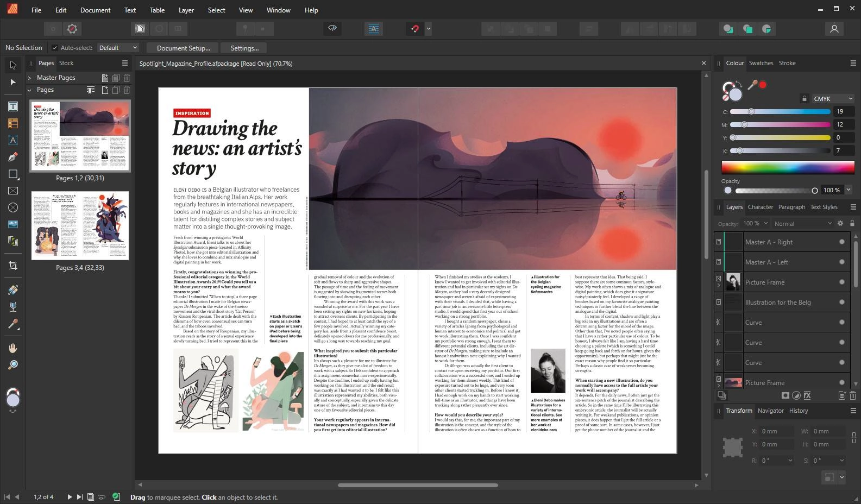Click the Cyan slider handle
Screen dimensions: 861x504
coord(751,111)
